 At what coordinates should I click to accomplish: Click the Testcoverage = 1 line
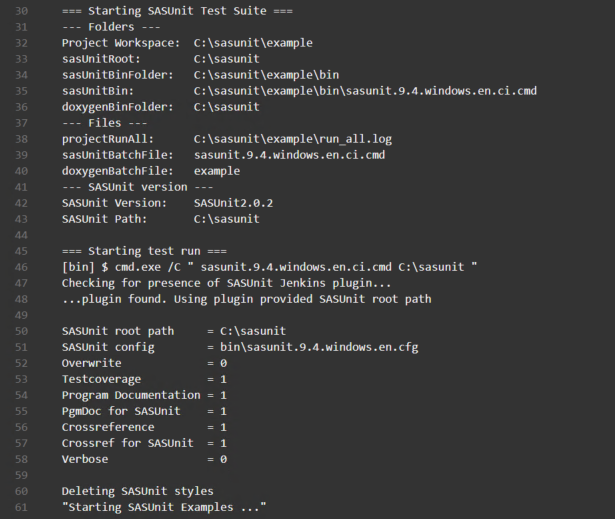144,379
